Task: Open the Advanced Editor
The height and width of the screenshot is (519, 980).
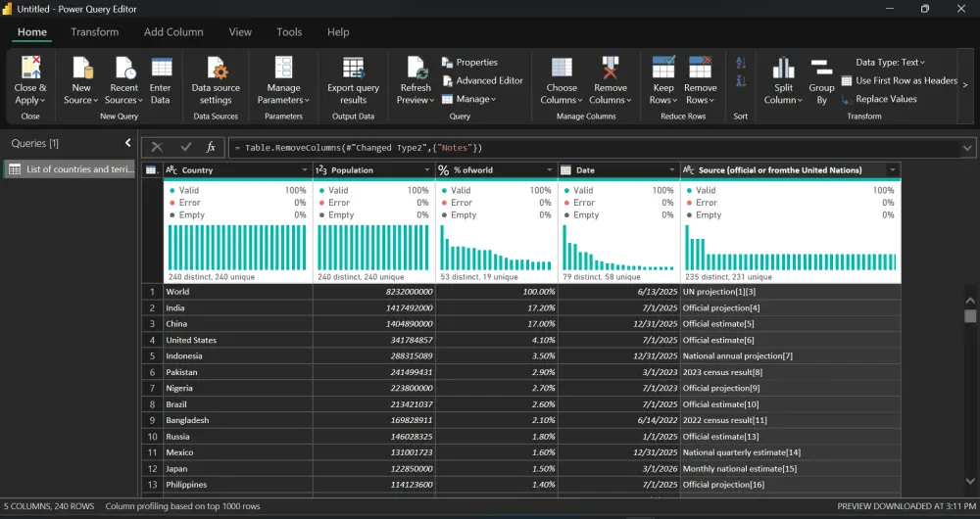Action: click(x=482, y=80)
